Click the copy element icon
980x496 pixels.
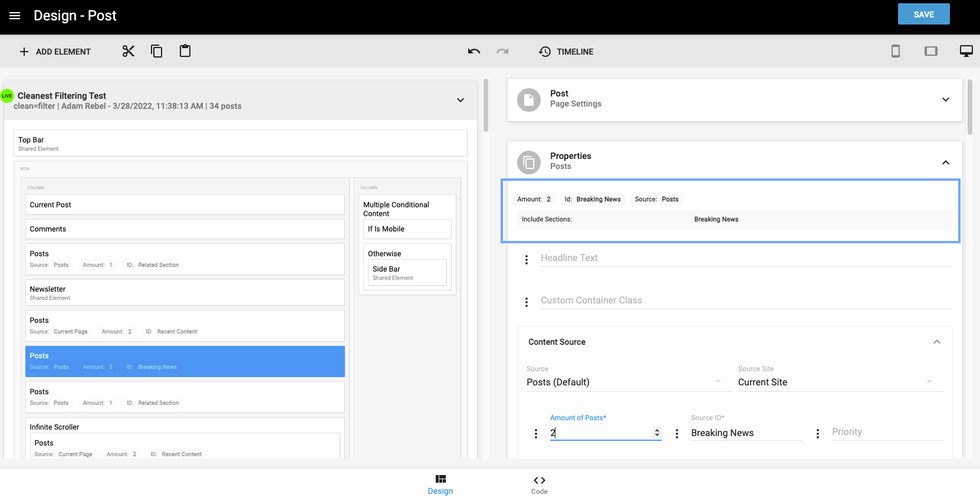(157, 52)
